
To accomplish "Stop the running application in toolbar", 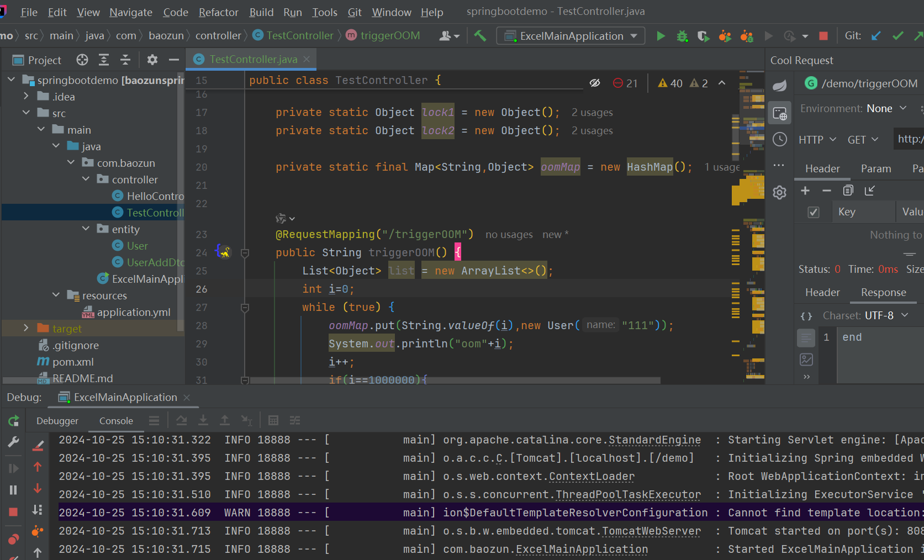I will tap(823, 36).
